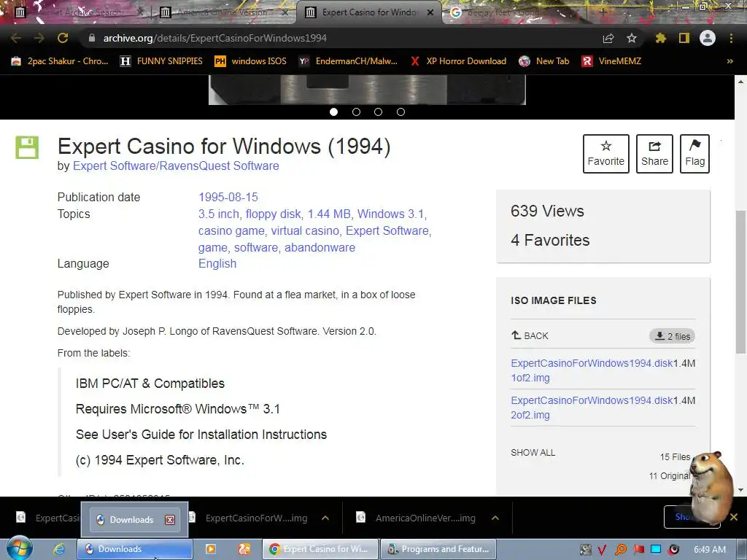Open windows ISOS bookmark
The width and height of the screenshot is (747, 560).
pos(251,61)
